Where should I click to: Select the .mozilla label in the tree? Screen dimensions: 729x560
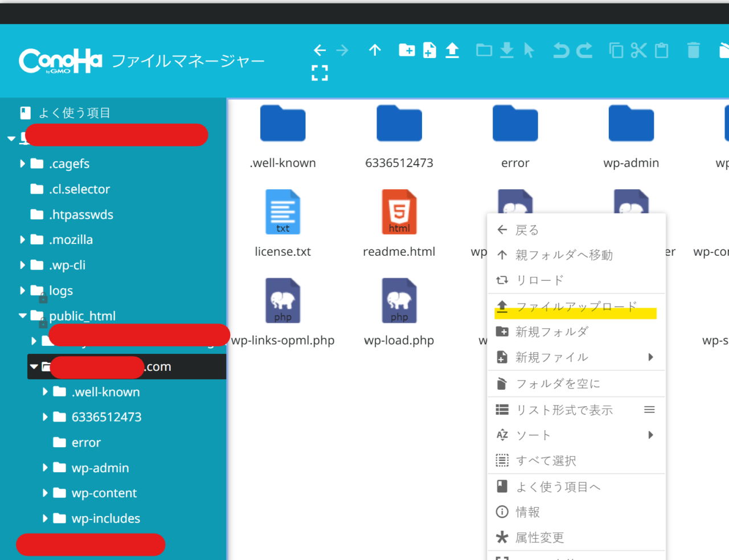[x=71, y=240]
